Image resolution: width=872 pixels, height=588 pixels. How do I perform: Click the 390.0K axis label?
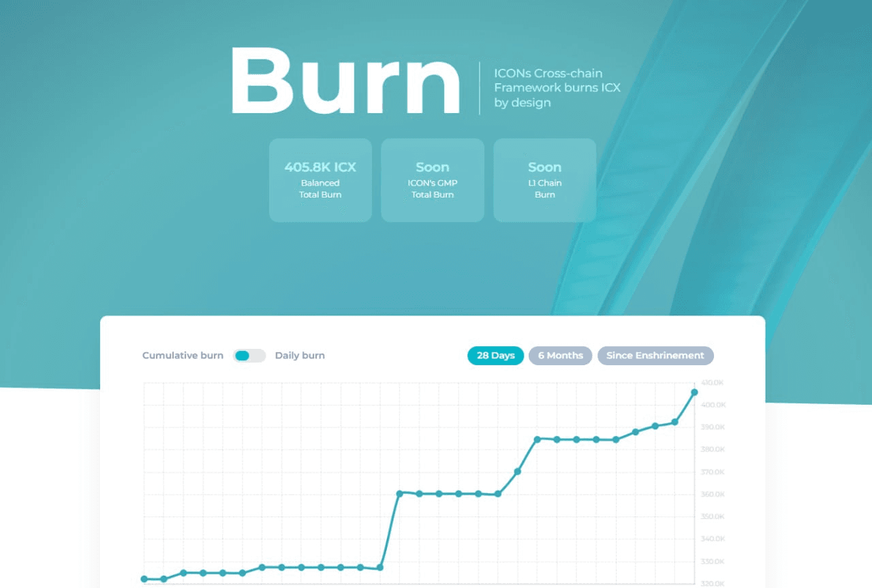(713, 427)
